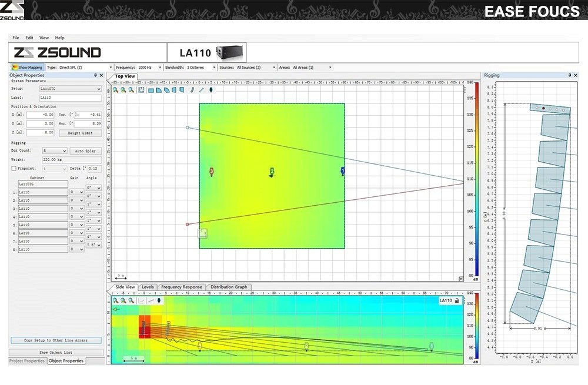Viewport: 588px width, 385px height.
Task: Open the File menu
Action: click(x=16, y=38)
